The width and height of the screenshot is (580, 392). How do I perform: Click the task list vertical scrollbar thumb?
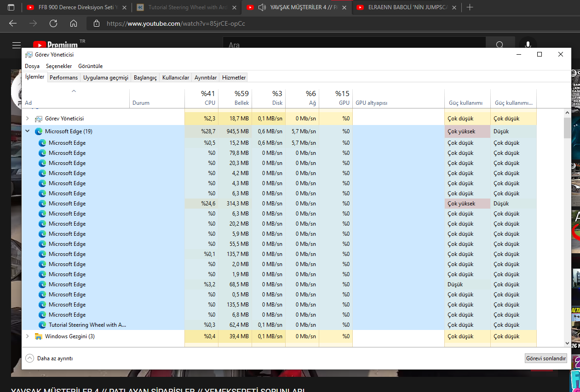pos(567,128)
